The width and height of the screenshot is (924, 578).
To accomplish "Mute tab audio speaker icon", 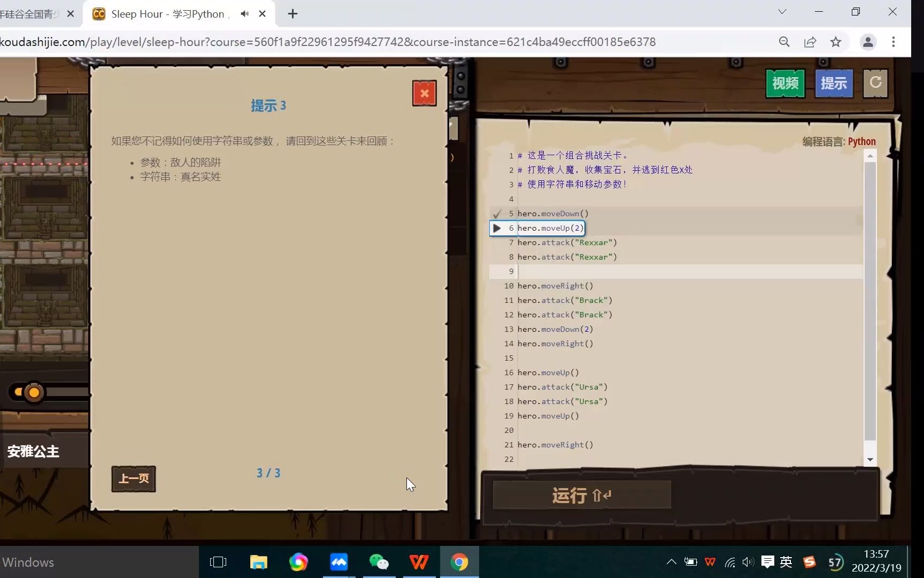I will 244,14.
